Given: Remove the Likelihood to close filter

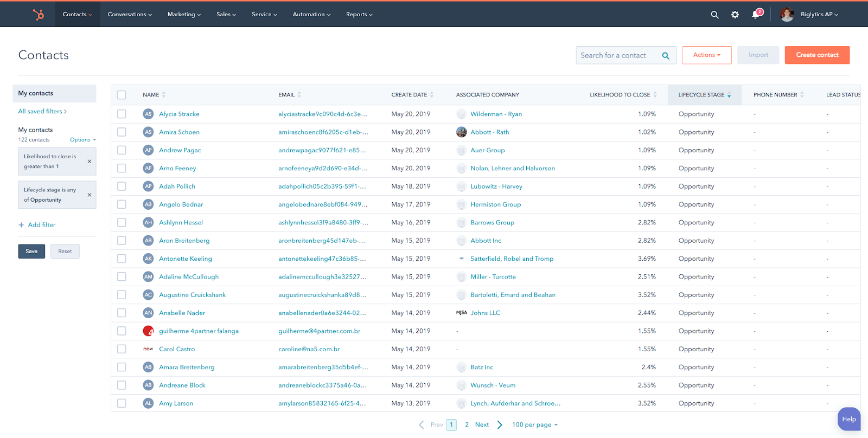Looking at the screenshot, I should point(90,162).
